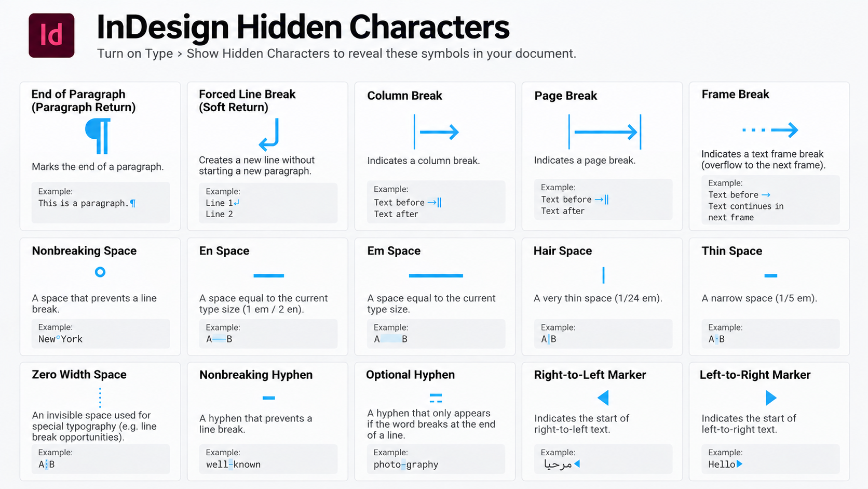Select the Frame Break dotted arrow symbol
This screenshot has height=489, width=868.
point(770,130)
